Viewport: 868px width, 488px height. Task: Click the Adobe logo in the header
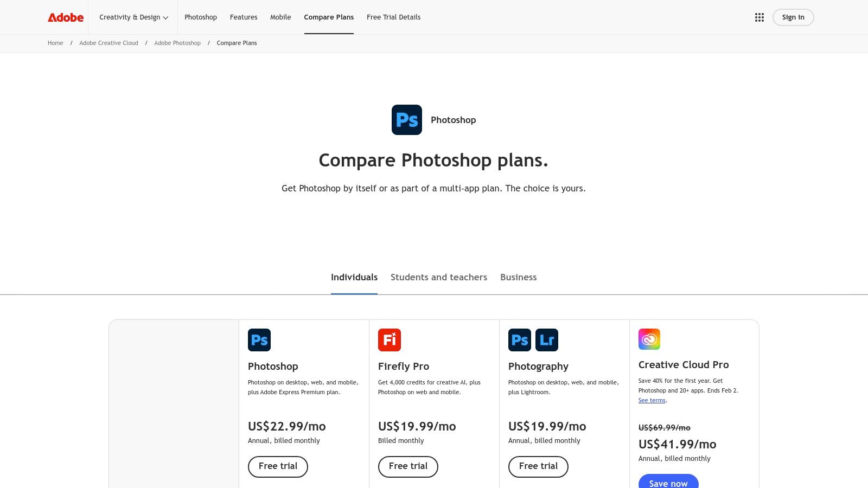65,17
